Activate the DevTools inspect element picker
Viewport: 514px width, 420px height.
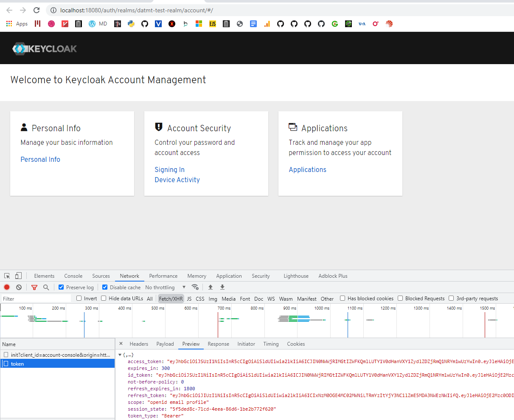[x=7, y=276]
